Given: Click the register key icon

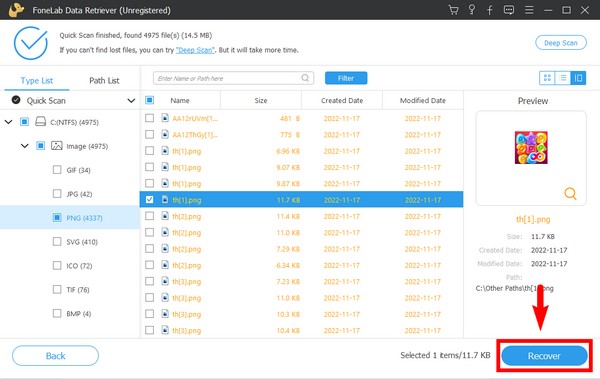Looking at the screenshot, I should tap(472, 10).
